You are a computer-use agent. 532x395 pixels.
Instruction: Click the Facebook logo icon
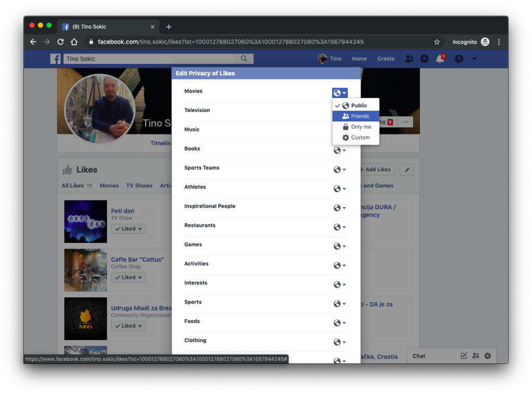click(x=56, y=59)
